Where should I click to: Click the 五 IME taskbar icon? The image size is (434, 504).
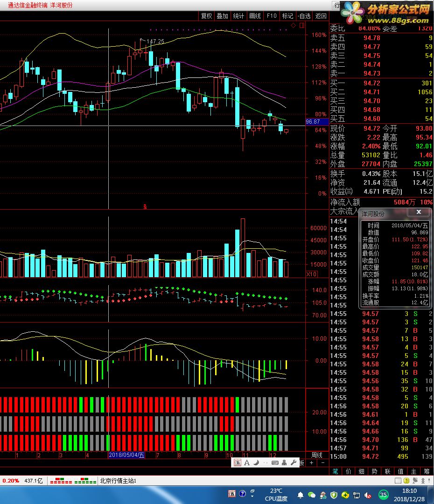(x=232, y=494)
